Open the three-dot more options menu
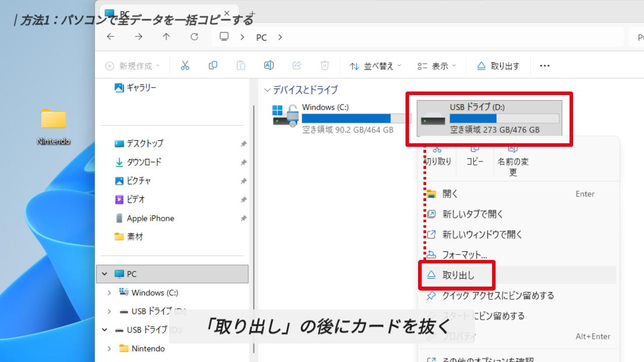 (x=544, y=66)
